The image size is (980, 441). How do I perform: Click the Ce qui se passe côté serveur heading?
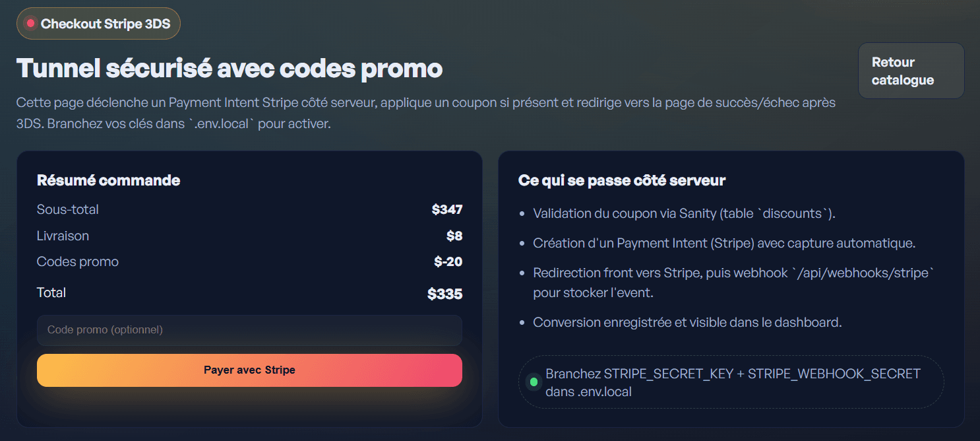tap(622, 180)
